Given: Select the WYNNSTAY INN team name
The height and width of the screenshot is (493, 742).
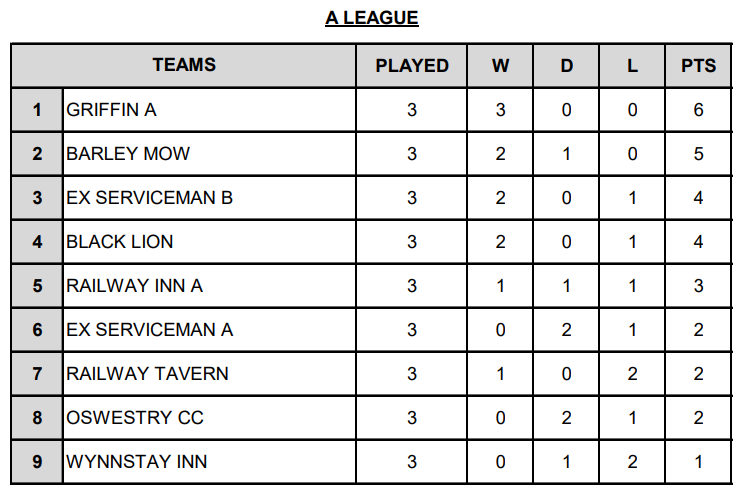Looking at the screenshot, I should pos(137,462).
